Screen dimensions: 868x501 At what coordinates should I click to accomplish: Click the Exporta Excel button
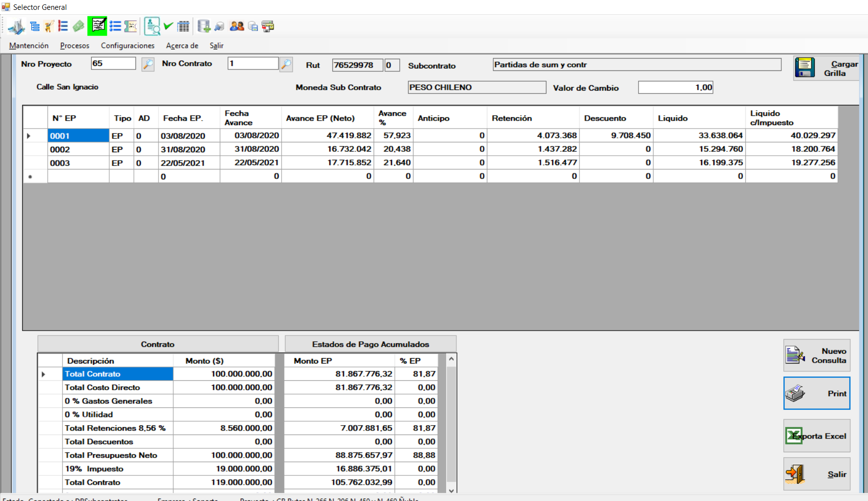817,436
